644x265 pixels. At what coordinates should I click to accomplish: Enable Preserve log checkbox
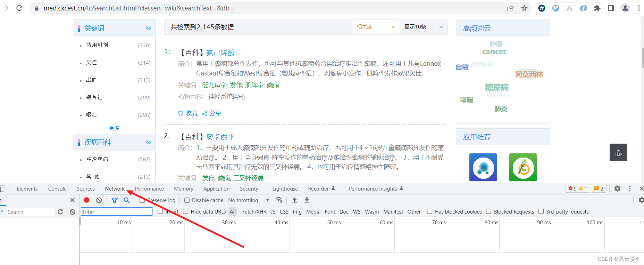point(142,200)
